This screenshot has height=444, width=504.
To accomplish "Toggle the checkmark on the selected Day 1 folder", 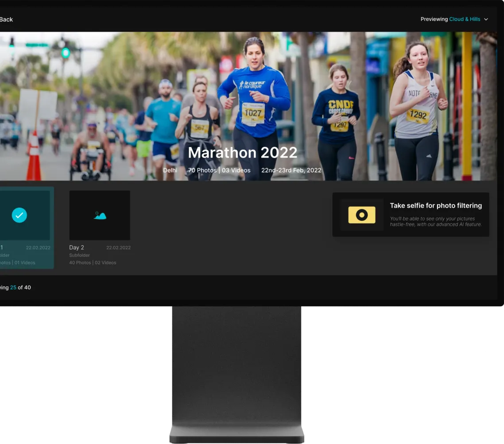I will (19, 216).
